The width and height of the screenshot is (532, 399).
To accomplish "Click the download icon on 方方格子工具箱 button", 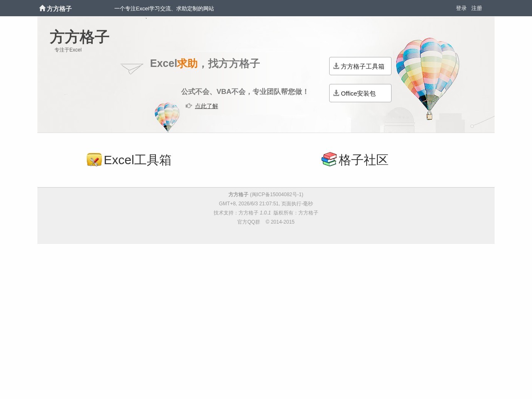I will coord(336,66).
